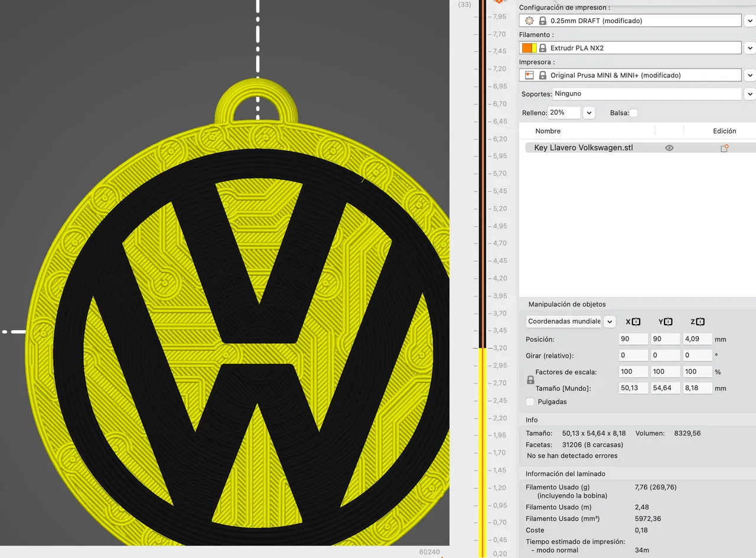Open the Filamento dropdown arrow

[750, 48]
